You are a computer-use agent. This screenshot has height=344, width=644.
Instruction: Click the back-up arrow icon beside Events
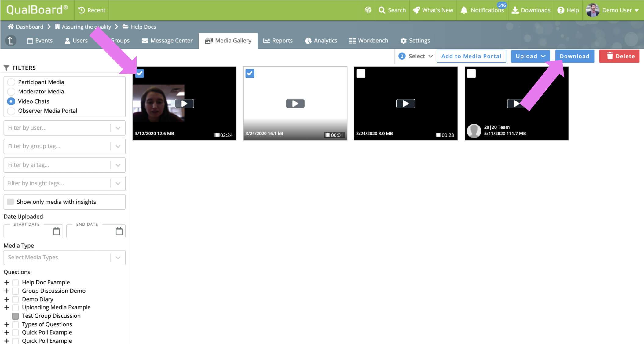point(11,41)
